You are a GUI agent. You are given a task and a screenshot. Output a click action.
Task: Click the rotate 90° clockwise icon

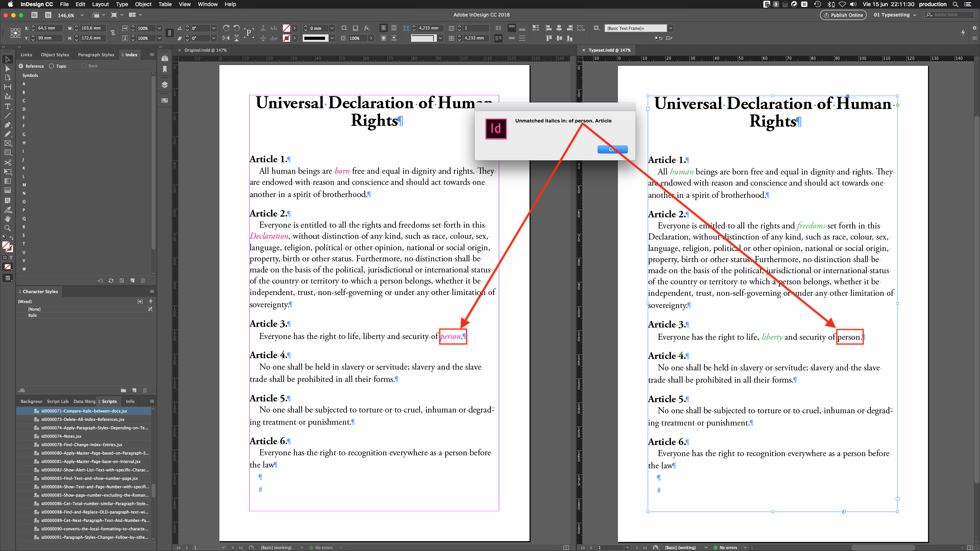pyautogui.click(x=226, y=28)
